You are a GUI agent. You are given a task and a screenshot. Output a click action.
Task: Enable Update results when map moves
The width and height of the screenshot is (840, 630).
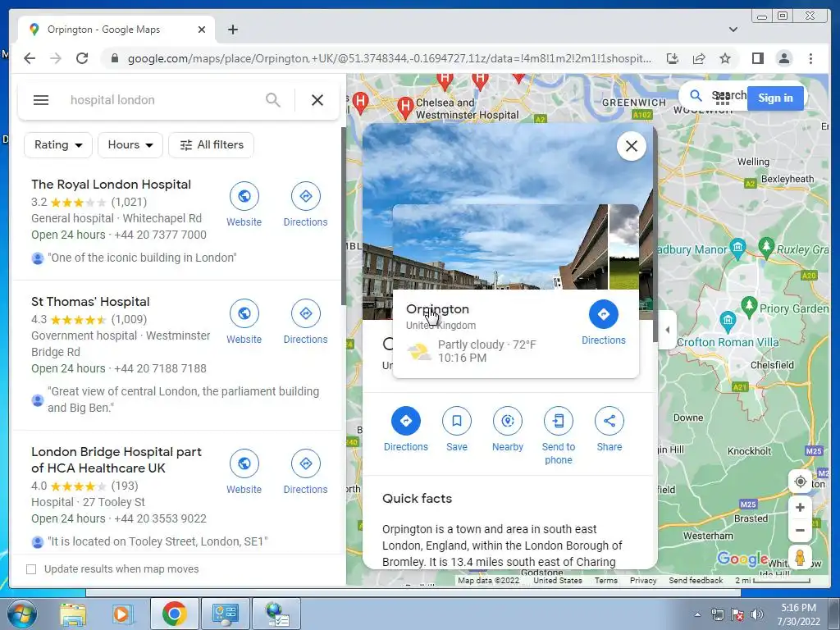point(31,569)
